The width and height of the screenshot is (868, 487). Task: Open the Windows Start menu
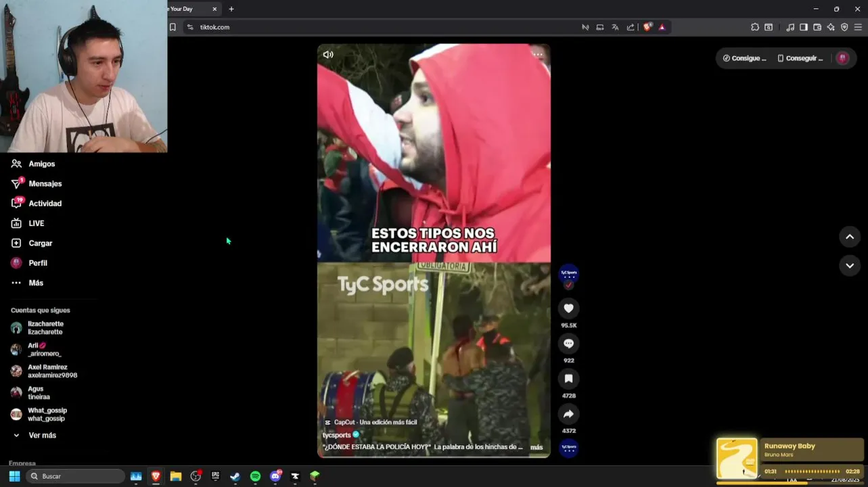pyautogui.click(x=14, y=476)
